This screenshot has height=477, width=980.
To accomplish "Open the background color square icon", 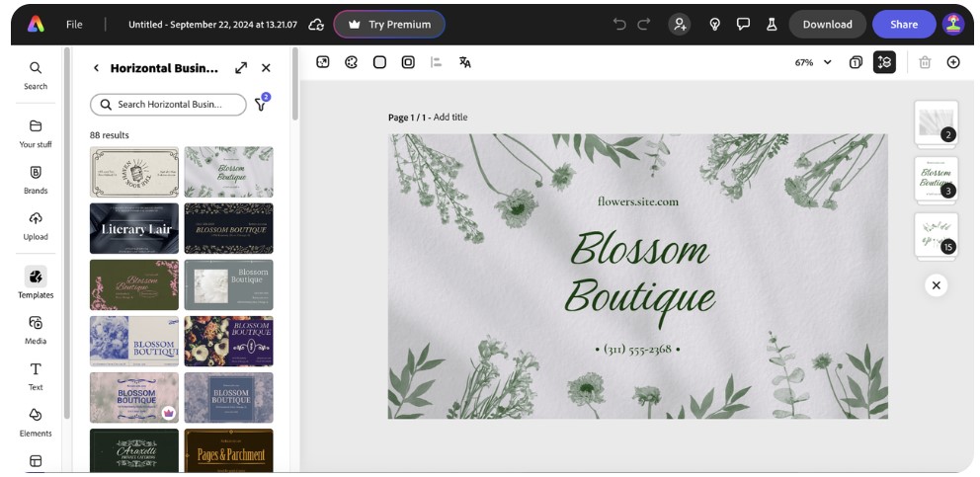I will [x=379, y=62].
